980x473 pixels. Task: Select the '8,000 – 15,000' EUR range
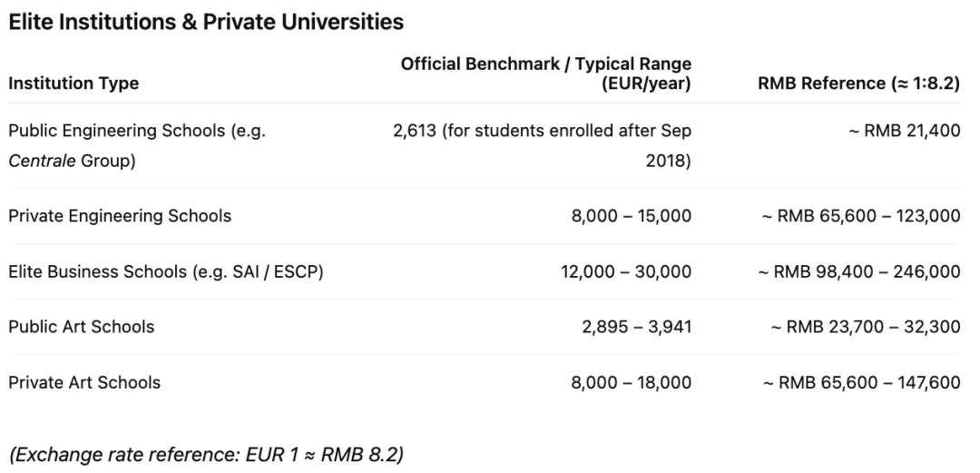pyautogui.click(x=631, y=216)
